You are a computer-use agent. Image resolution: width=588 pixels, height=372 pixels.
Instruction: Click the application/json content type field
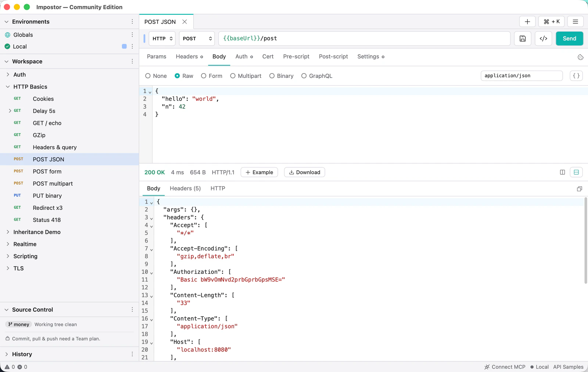[521, 76]
